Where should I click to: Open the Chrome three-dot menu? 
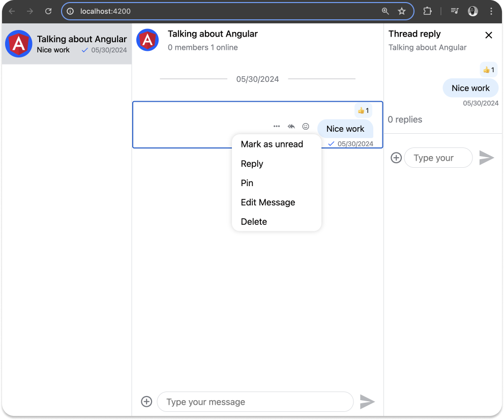tap(491, 11)
